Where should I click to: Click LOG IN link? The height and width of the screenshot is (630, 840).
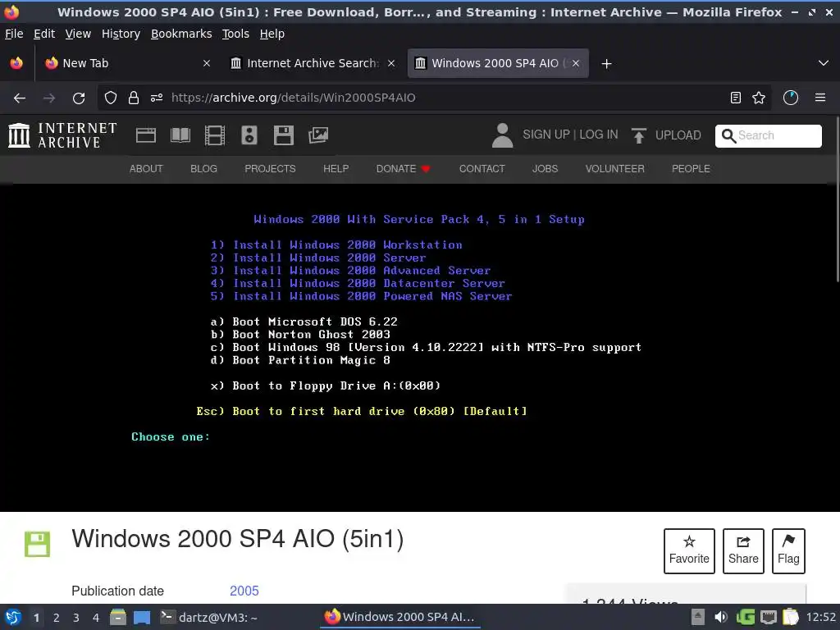pos(598,135)
